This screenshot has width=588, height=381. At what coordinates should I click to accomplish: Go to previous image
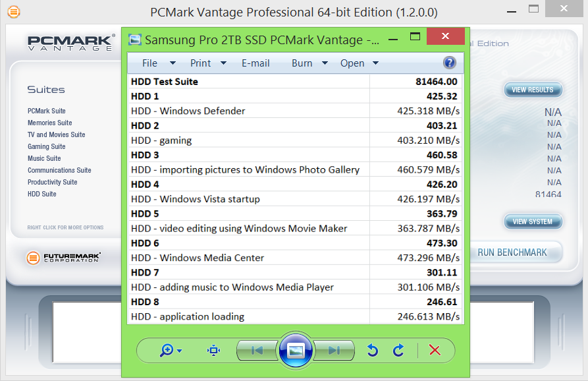257,350
